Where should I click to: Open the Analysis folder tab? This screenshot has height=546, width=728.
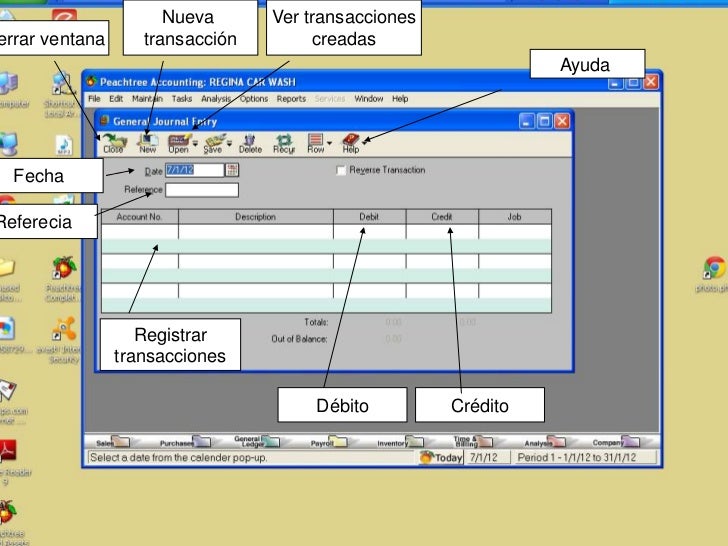(545, 442)
